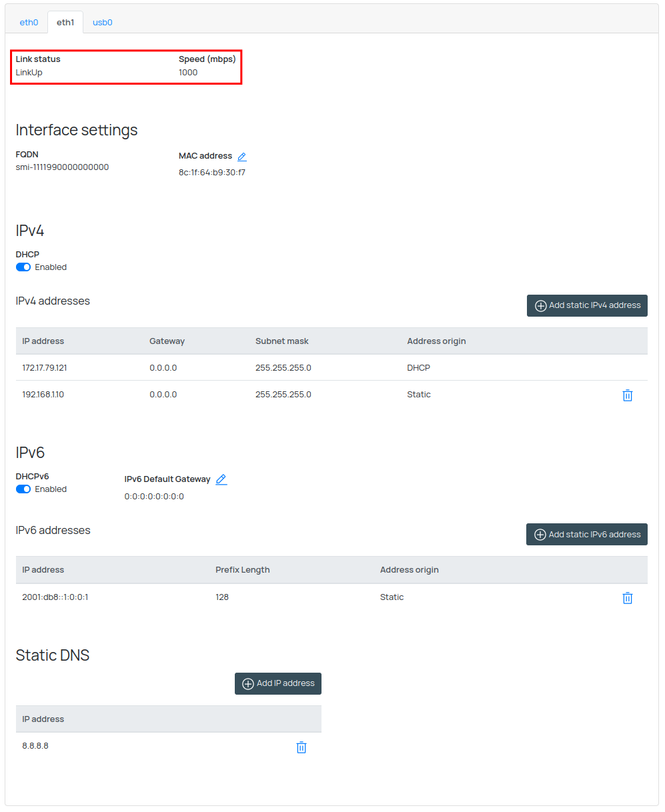Open the usb0 interface tab

click(x=102, y=23)
